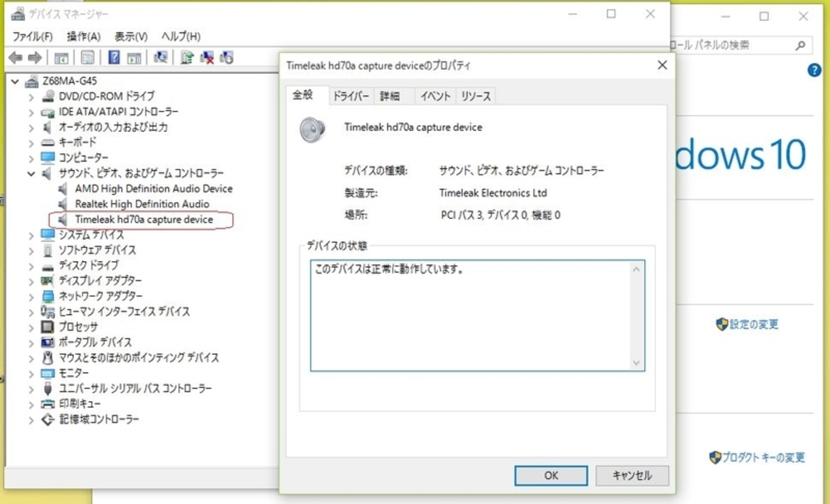Click the ディスプレイ アダプター icon
830x504 pixels.
point(48,281)
